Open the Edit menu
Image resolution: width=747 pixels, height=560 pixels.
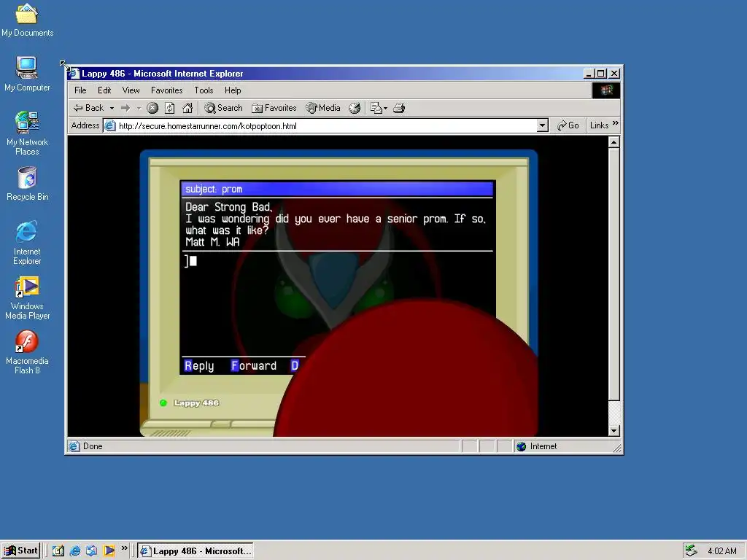[x=104, y=90]
